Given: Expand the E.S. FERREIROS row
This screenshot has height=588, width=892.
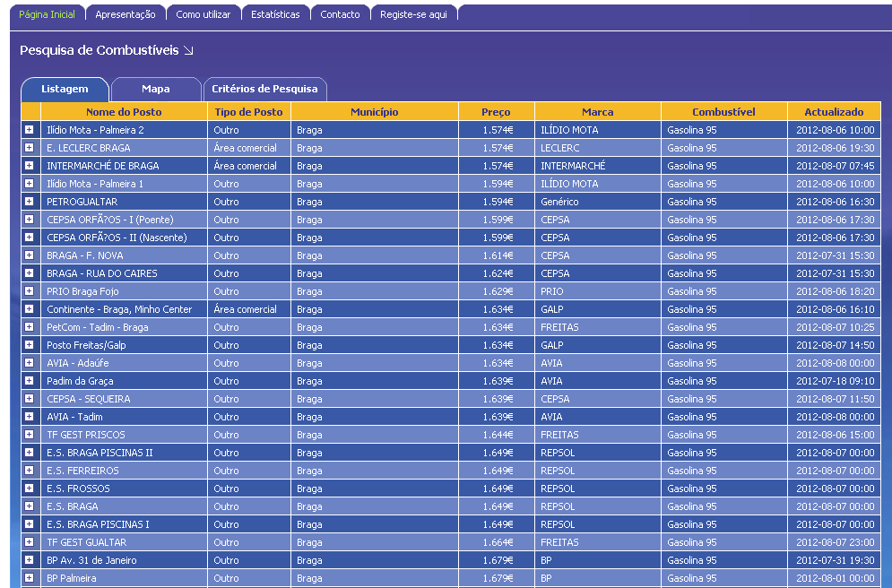Looking at the screenshot, I should coord(29,471).
